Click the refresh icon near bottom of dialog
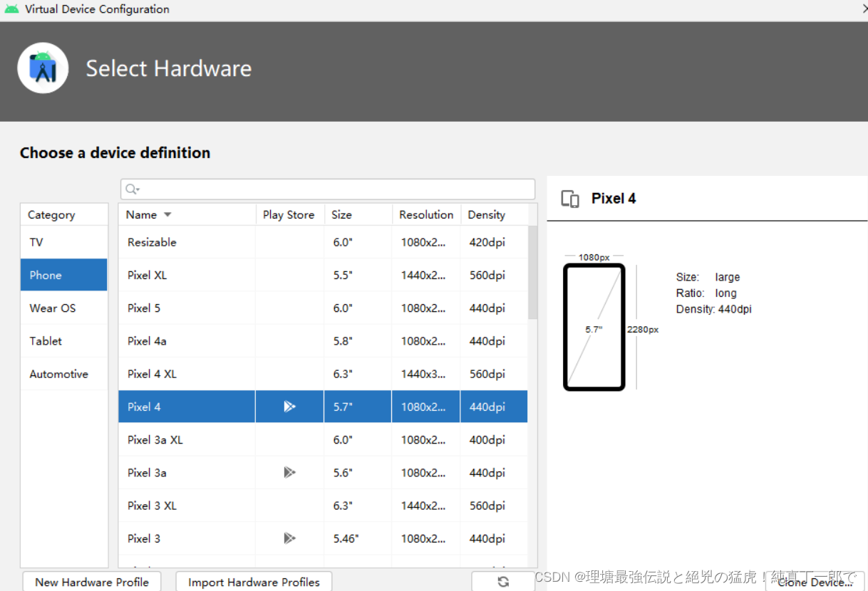 pos(502,582)
